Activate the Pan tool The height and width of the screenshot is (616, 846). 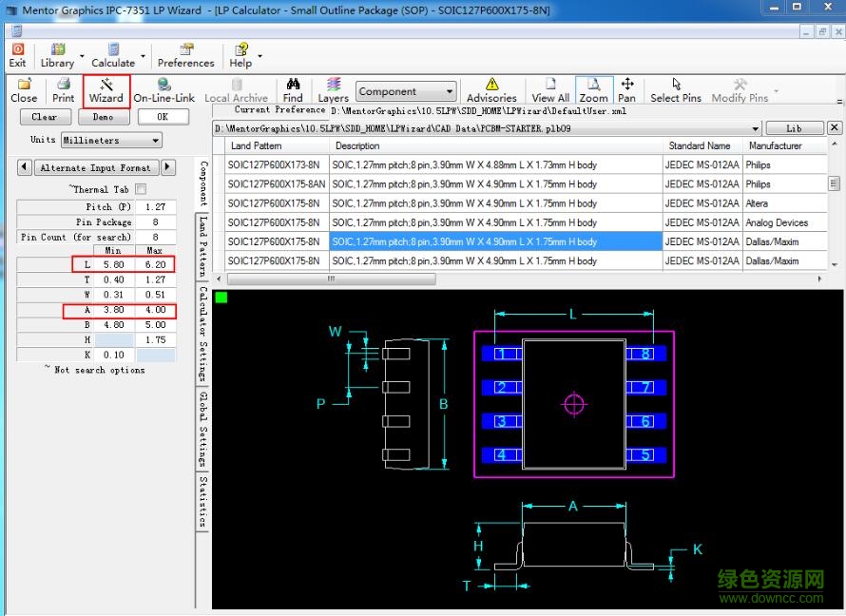point(626,90)
